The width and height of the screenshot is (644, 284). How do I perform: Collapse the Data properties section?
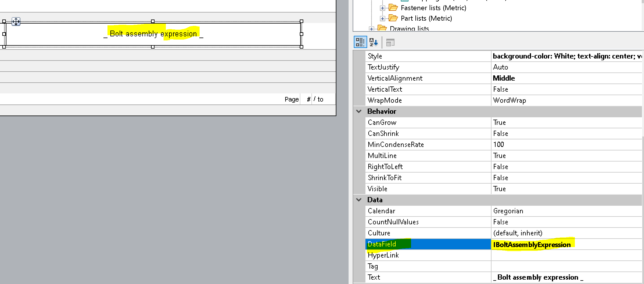pos(359,200)
